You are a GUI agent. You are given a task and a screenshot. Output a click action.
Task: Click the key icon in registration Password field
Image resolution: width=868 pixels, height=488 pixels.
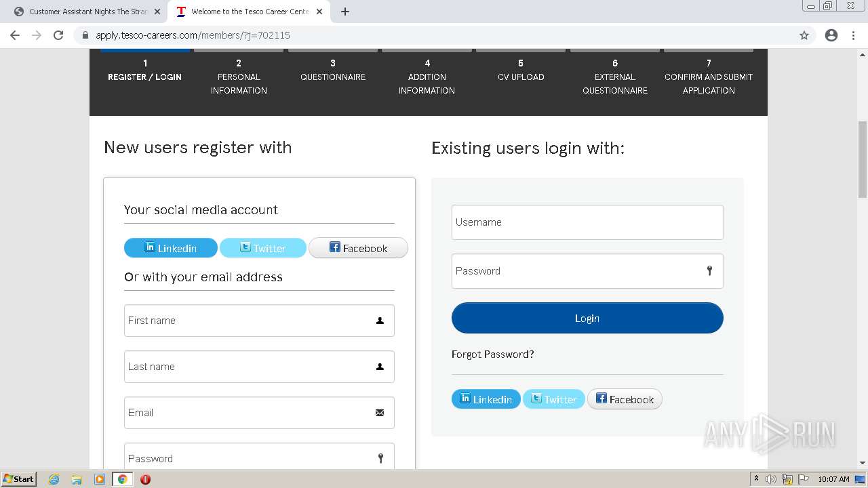pos(380,458)
